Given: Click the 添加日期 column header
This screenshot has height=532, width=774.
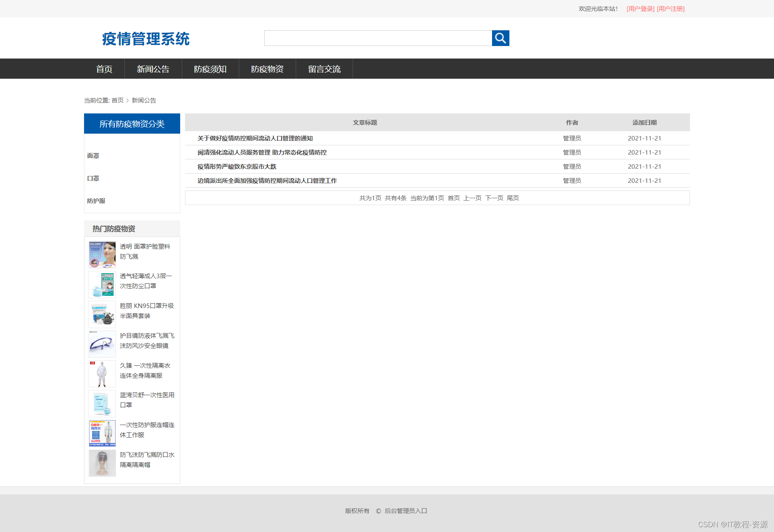Looking at the screenshot, I should (644, 123).
